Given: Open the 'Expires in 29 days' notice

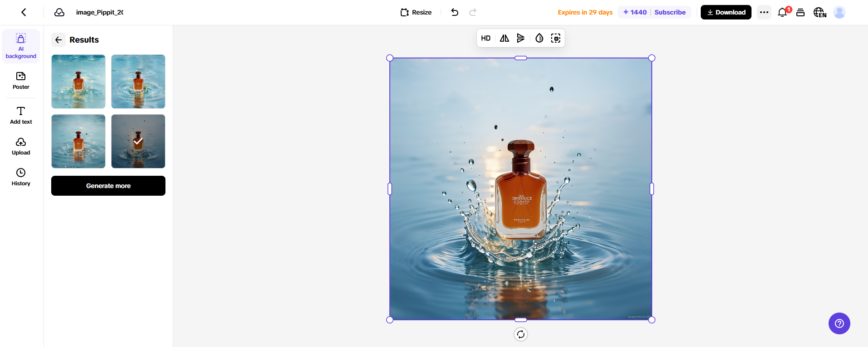Looking at the screenshot, I should pos(585,12).
